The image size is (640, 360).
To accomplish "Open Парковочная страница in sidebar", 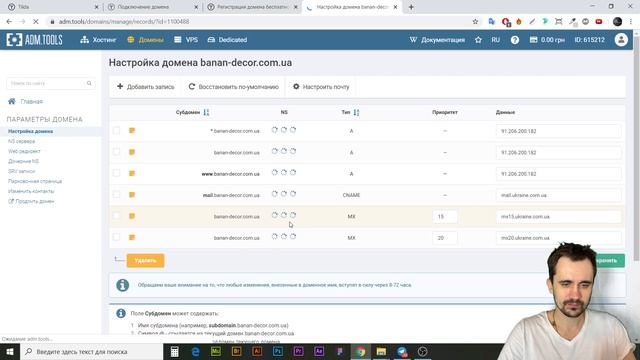I will click(35, 181).
